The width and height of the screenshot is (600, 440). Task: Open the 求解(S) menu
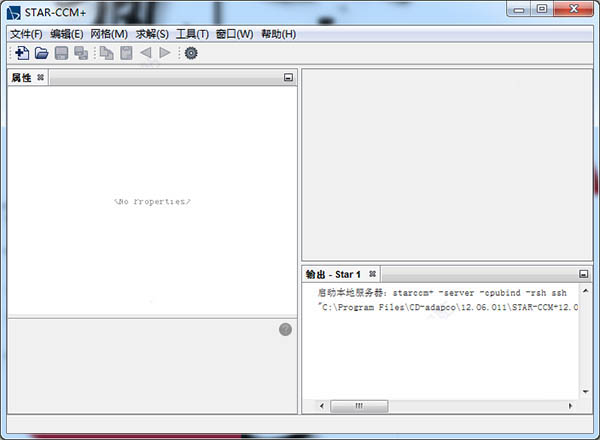pyautogui.click(x=152, y=34)
